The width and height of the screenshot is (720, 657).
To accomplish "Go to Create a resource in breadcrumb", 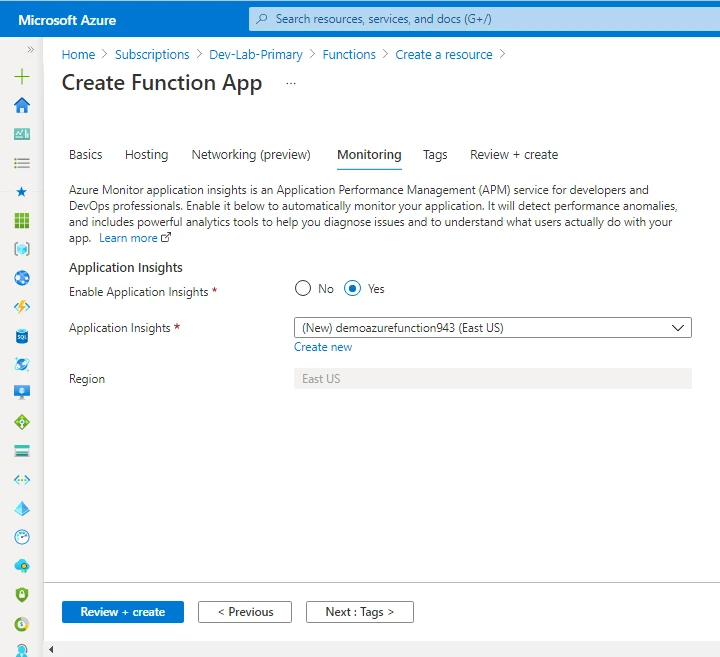I will (444, 55).
